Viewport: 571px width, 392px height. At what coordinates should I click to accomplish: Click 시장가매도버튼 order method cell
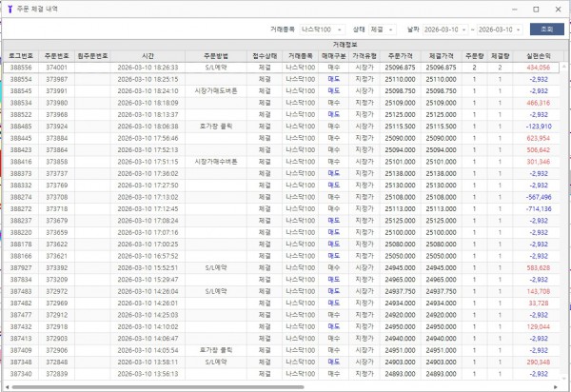(x=216, y=91)
